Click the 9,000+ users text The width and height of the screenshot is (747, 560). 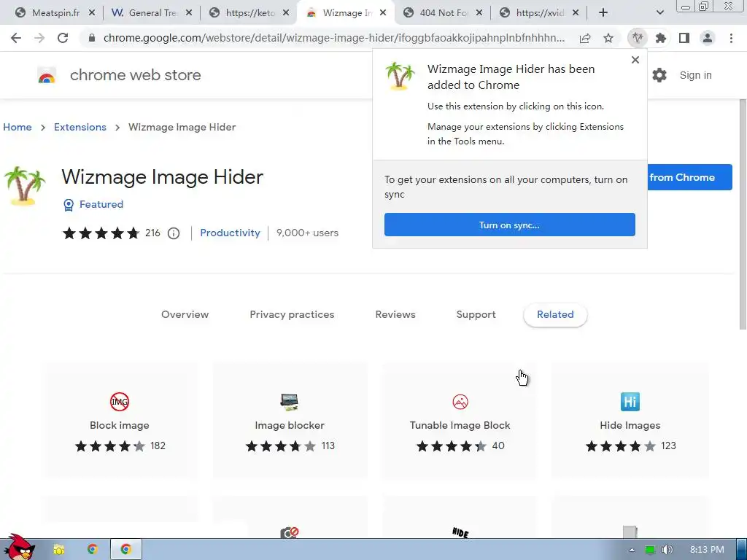coord(307,233)
